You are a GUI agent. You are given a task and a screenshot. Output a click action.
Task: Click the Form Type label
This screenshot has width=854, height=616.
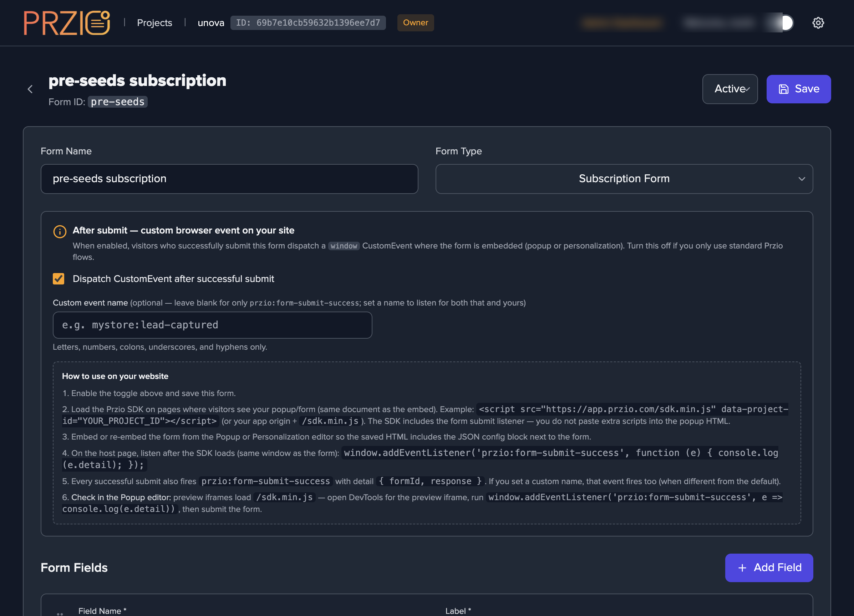click(458, 151)
